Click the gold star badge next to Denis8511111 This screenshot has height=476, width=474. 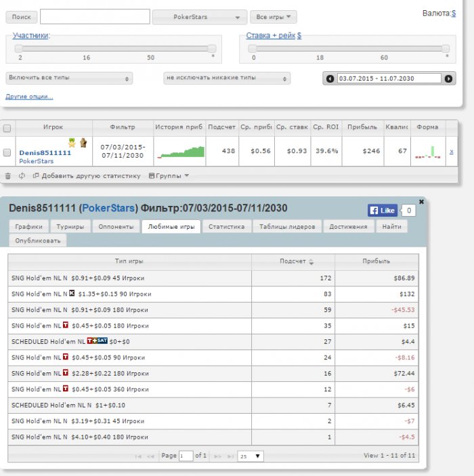pos(72,142)
